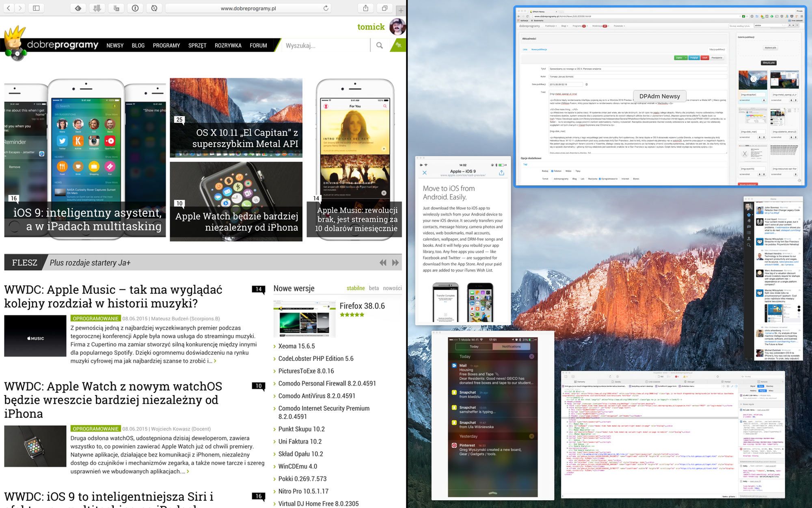The height and width of the screenshot is (508, 812).
Task: Open the Xeoma 15.6.5 link
Action: click(x=296, y=346)
